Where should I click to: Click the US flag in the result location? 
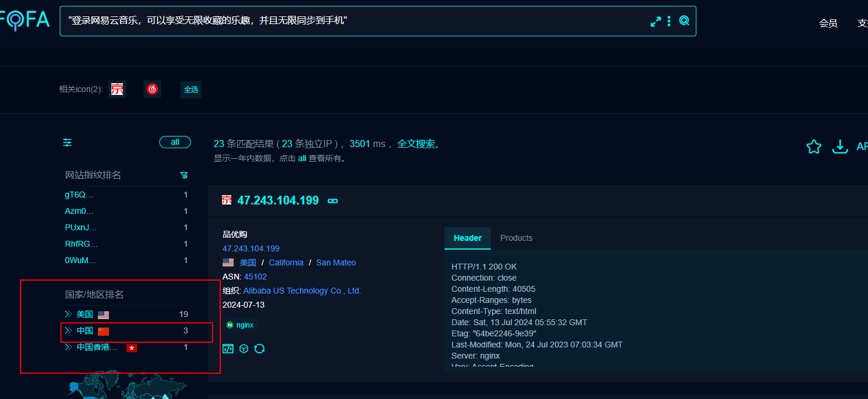point(228,262)
